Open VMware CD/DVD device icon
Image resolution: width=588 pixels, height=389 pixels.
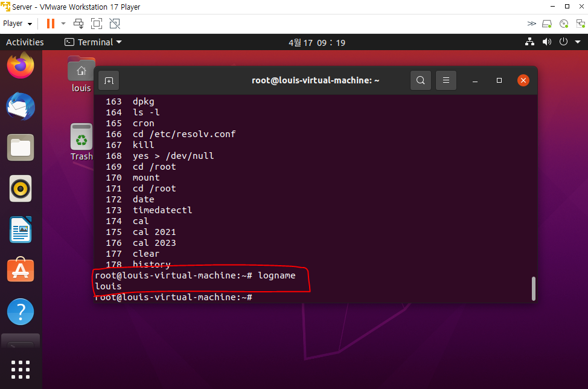(564, 24)
